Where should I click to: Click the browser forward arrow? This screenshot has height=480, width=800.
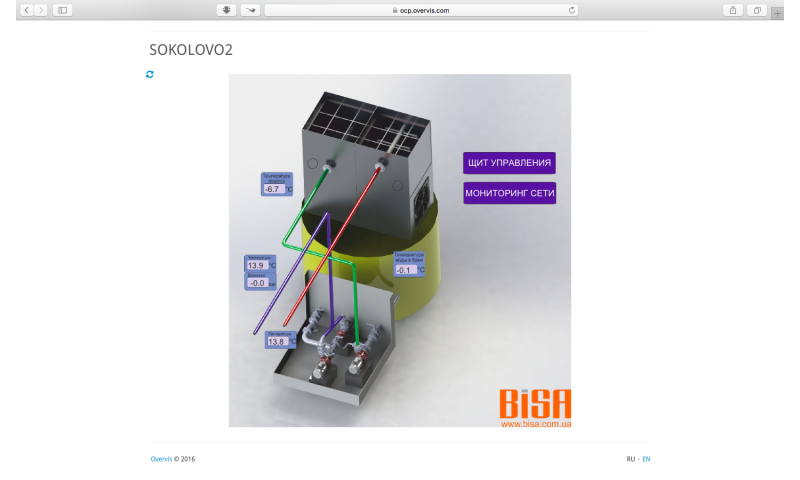[41, 10]
